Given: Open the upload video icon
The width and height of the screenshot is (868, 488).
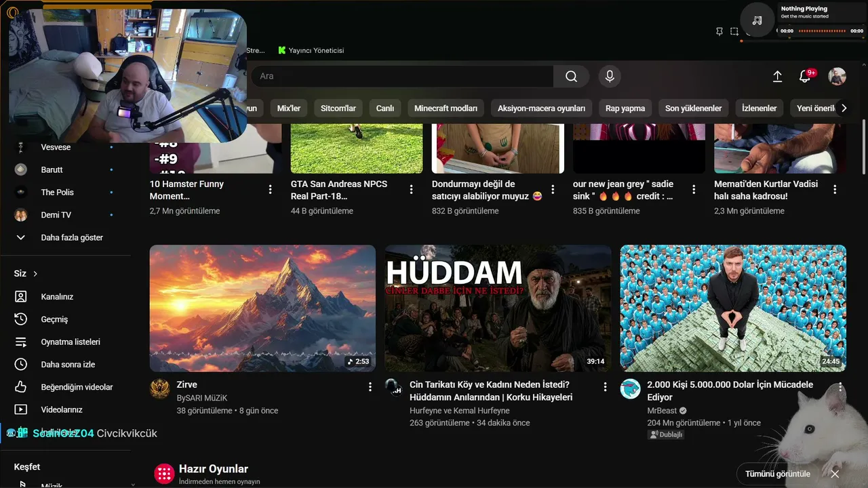Looking at the screenshot, I should 778,77.
